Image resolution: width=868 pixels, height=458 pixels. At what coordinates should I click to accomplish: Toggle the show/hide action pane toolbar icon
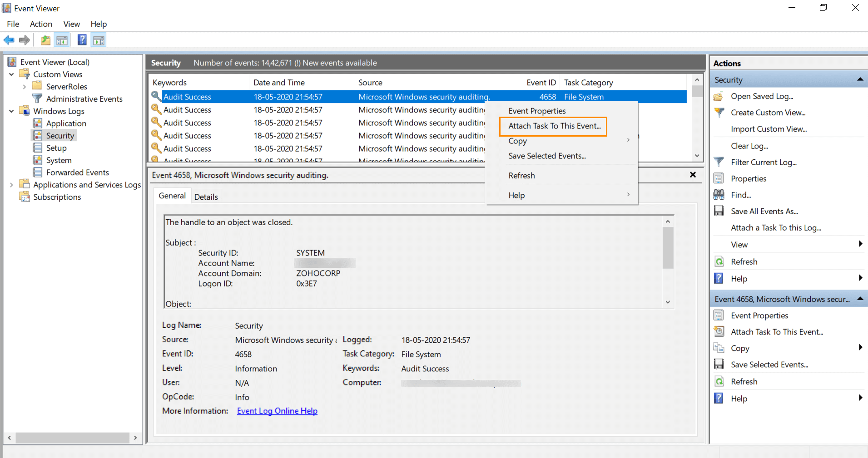pyautogui.click(x=99, y=39)
